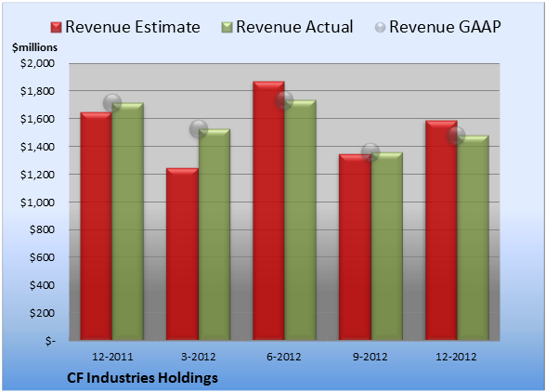The image size is (546, 392).
Task: Click the 12-2011 quarter label
Action: point(112,357)
